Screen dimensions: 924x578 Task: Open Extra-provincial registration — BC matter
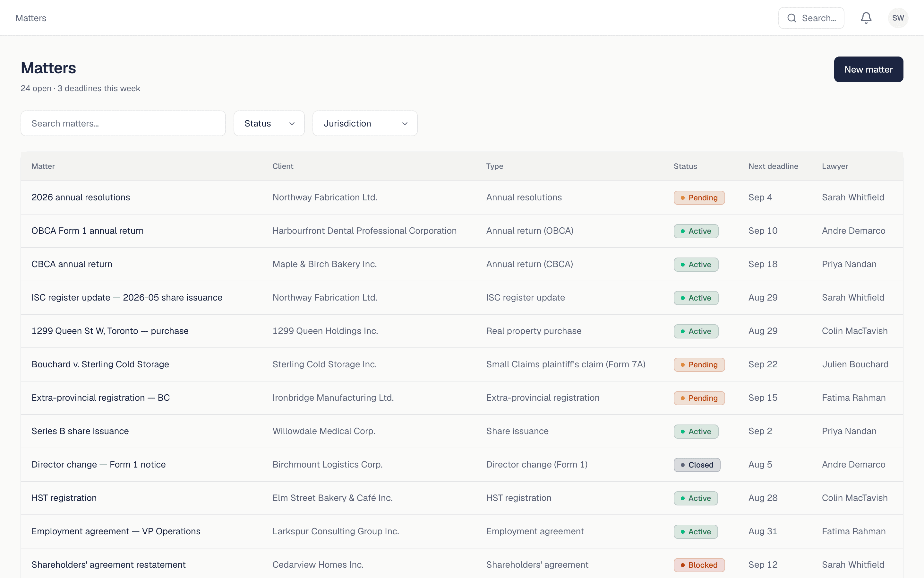pos(100,398)
